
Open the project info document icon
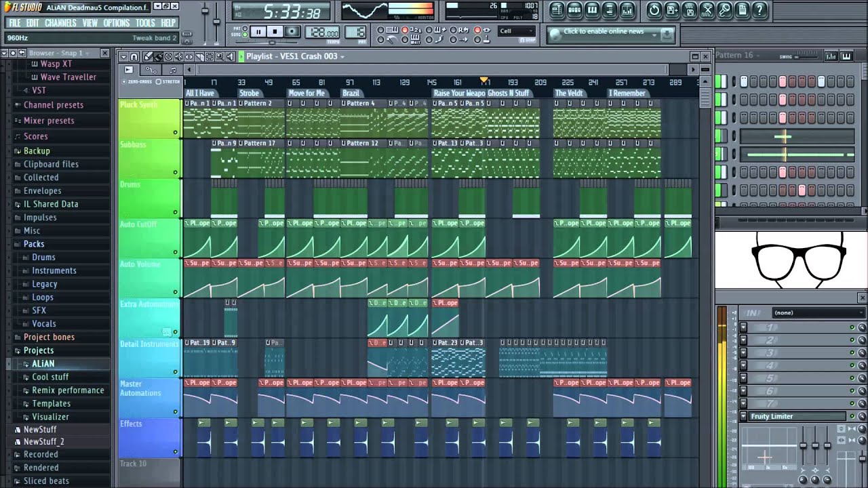(x=742, y=9)
